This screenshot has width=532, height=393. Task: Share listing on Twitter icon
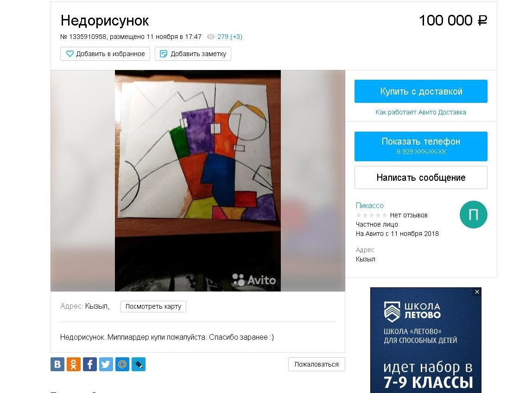[x=106, y=364]
